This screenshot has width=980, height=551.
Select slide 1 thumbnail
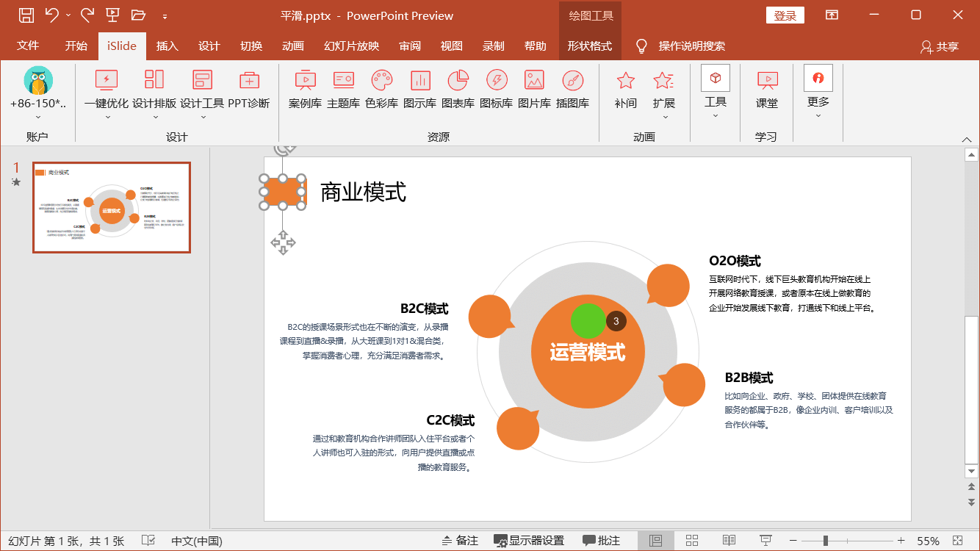[112, 207]
